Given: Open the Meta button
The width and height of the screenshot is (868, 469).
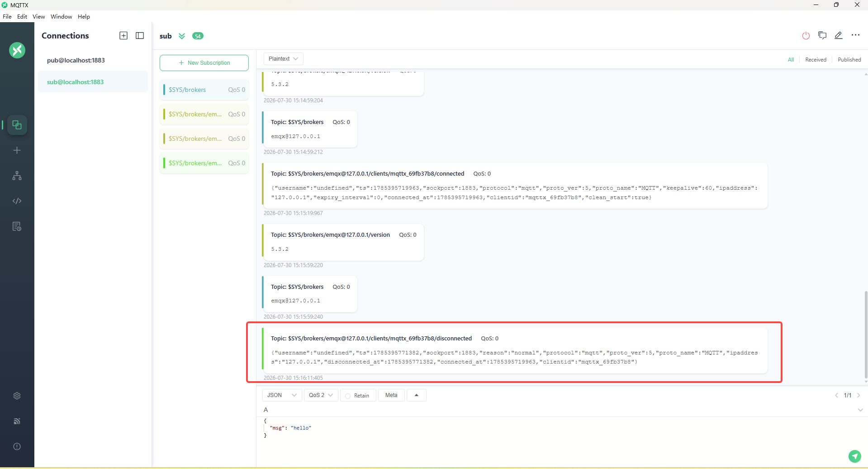Looking at the screenshot, I should pos(391,395).
